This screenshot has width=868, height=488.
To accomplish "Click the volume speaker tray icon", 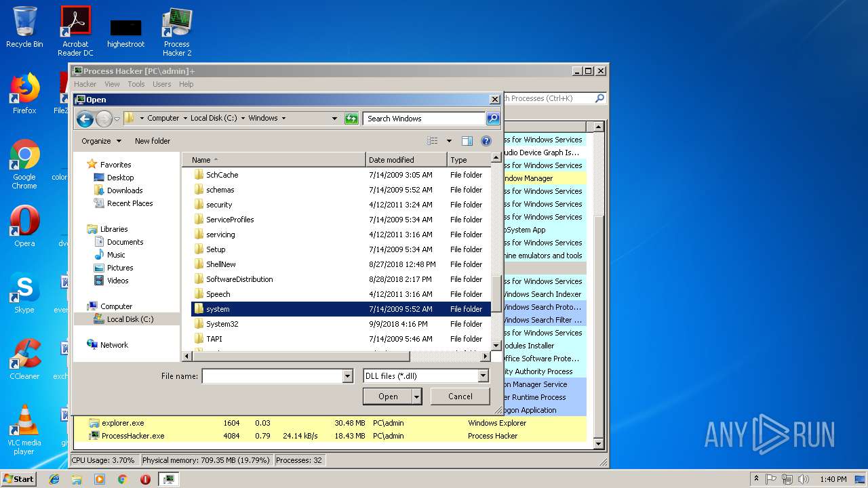I will tap(802, 479).
